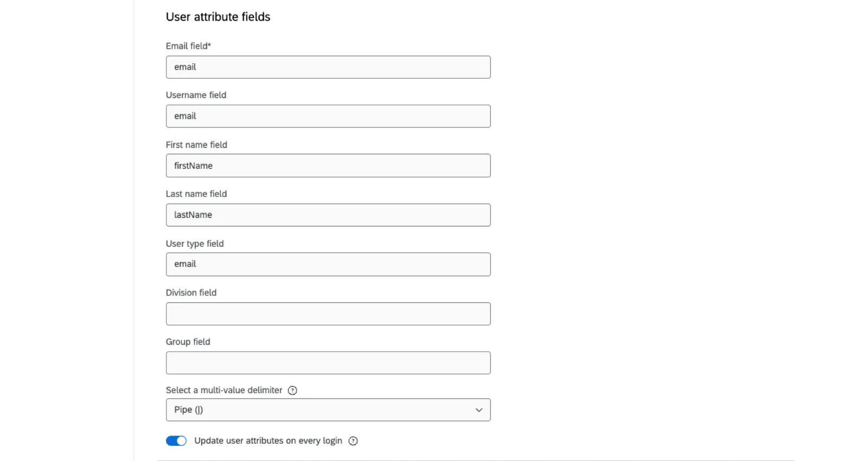868x461 pixels.
Task: Click the 'Division field' label text
Action: pos(191,293)
